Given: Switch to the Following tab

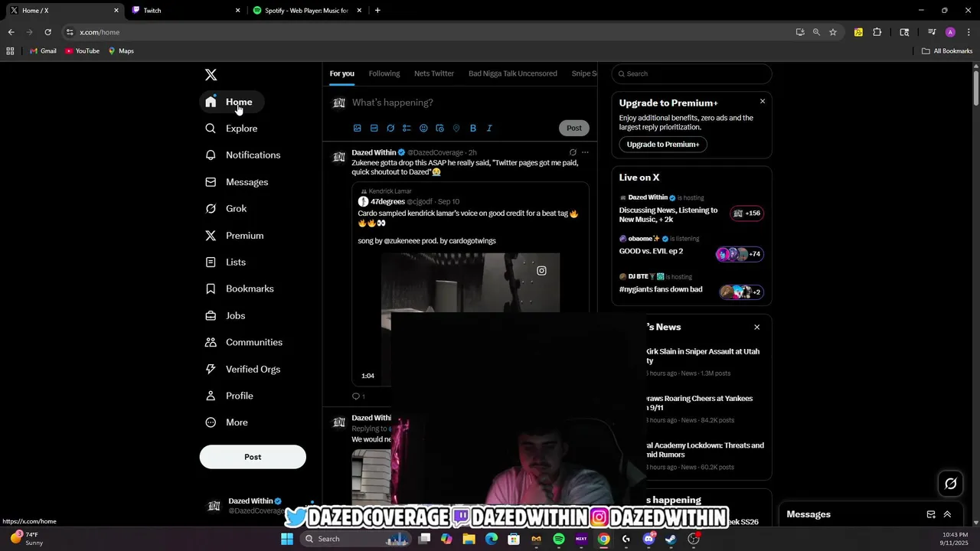Looking at the screenshot, I should coord(384,73).
